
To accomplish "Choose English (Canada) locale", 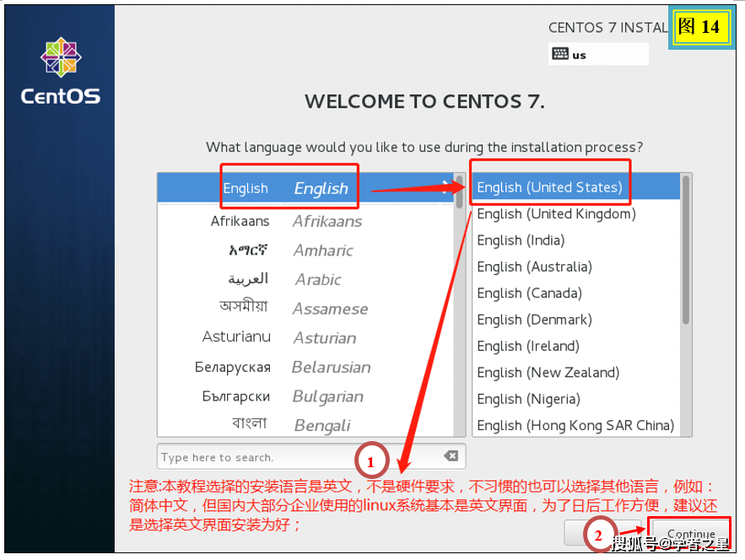I will 576,293.
